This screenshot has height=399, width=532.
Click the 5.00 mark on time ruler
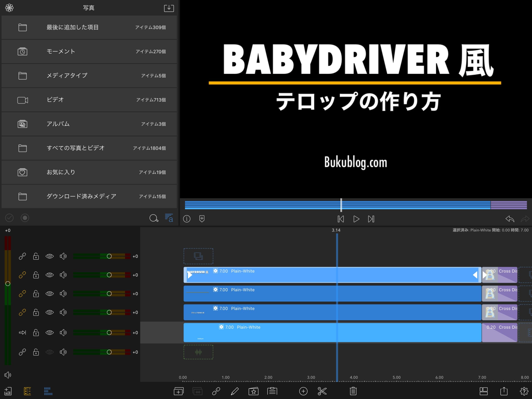(397, 377)
